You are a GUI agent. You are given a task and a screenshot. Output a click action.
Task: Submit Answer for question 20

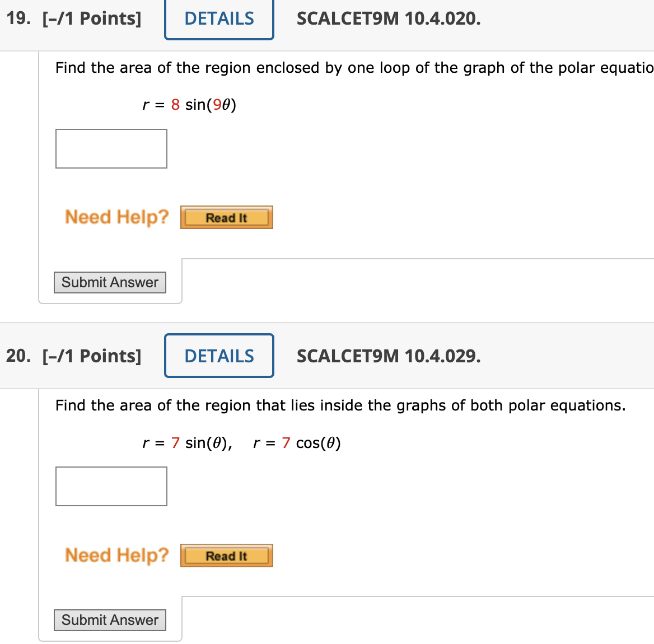pyautogui.click(x=110, y=620)
